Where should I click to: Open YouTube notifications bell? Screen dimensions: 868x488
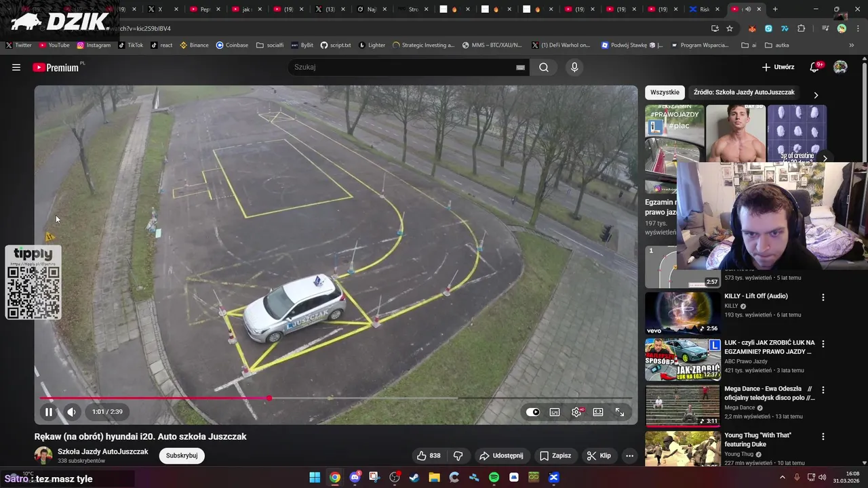point(815,67)
